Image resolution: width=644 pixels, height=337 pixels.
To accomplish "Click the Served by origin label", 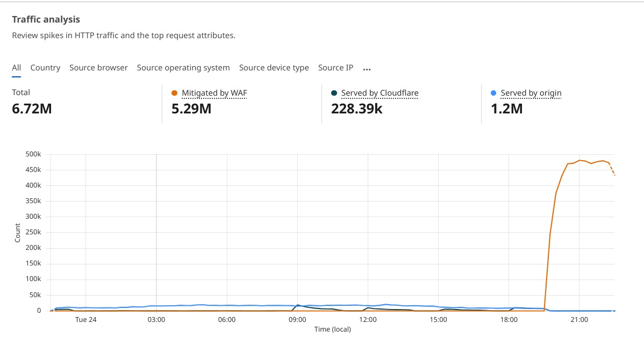I will 531,93.
